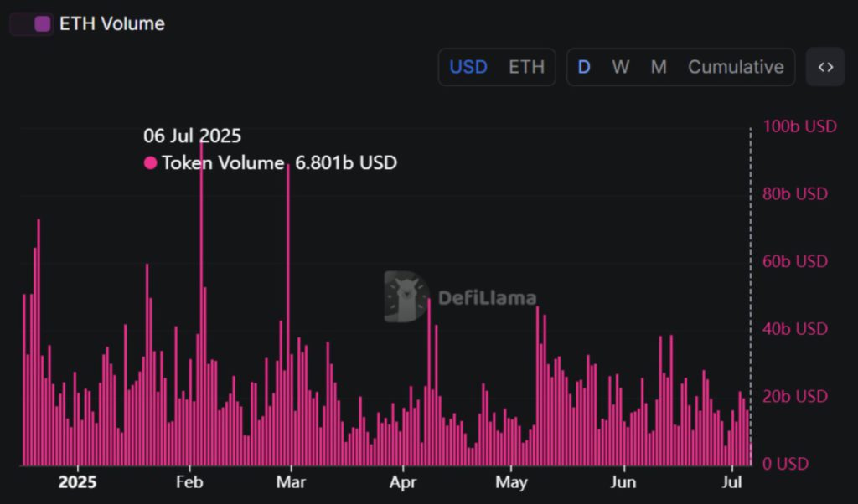Click the late-February spike bar before Mar

coord(288,318)
